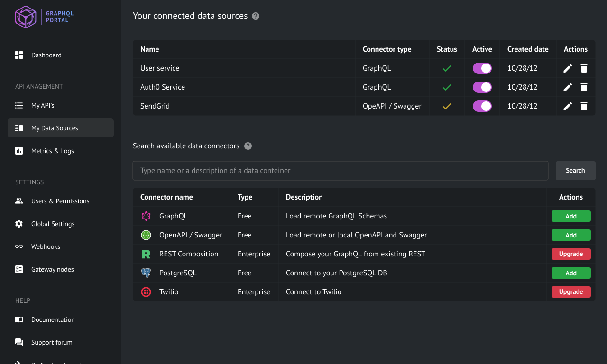Add the OpenAPI / Swagger connector

[x=571, y=235]
